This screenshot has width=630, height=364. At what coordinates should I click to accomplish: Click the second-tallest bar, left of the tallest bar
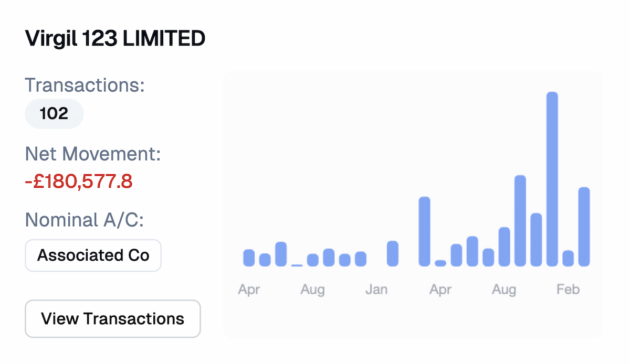(520, 220)
